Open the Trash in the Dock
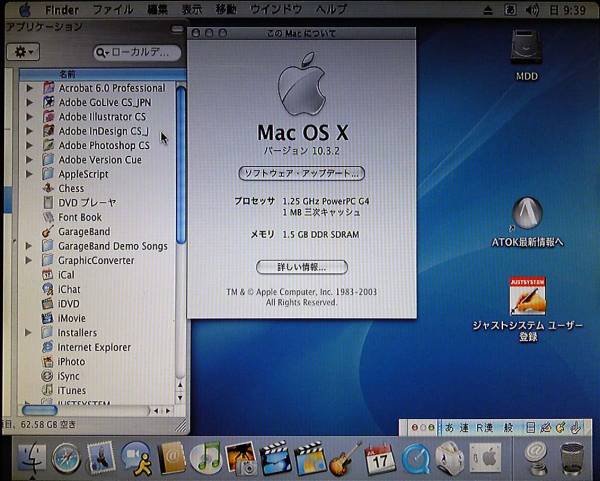Image resolution: width=600 pixels, height=481 pixels. (x=572, y=459)
